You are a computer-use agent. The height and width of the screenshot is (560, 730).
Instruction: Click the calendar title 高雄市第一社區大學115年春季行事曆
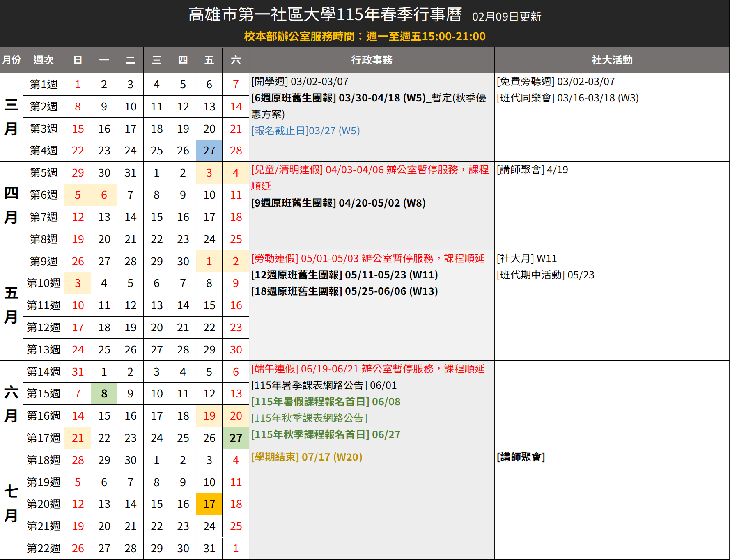click(325, 15)
